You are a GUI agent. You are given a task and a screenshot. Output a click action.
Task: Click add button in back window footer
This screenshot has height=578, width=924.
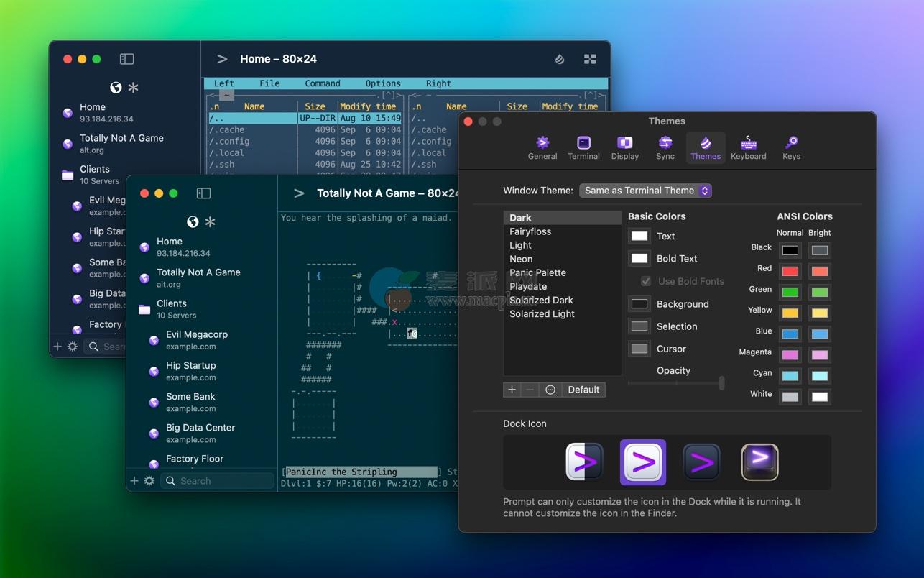[x=57, y=347]
